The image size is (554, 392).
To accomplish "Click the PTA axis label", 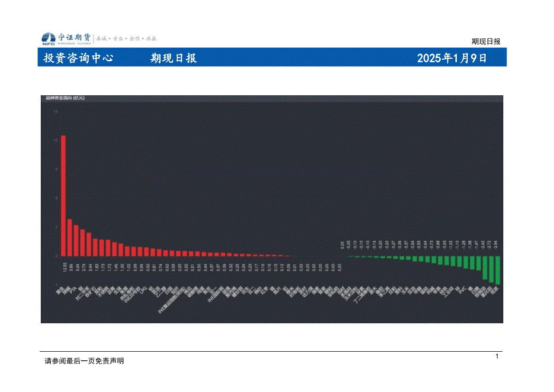I will point(73,291).
